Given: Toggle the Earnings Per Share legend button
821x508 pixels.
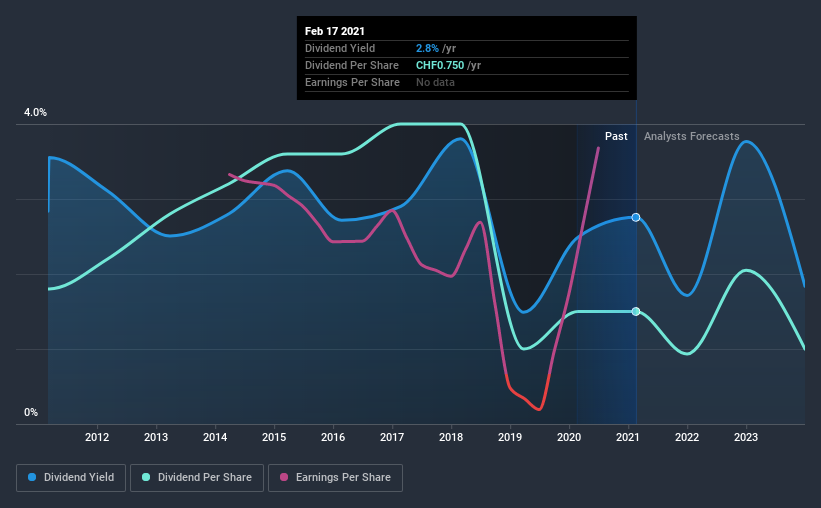Looking at the screenshot, I should 335,478.
